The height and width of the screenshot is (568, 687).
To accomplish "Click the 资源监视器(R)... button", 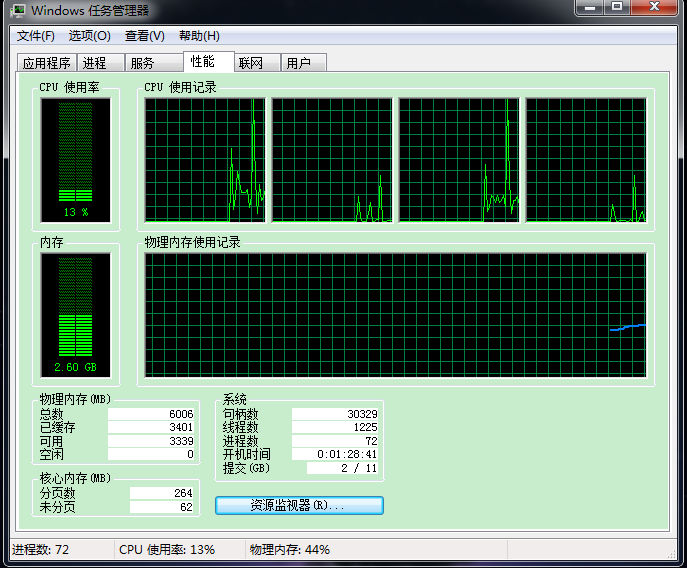I will [x=299, y=505].
